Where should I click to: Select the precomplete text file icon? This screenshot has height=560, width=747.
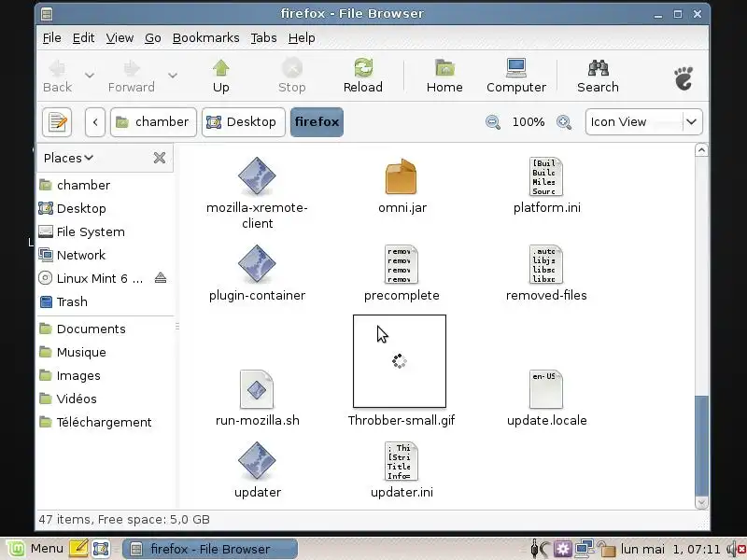point(402,264)
